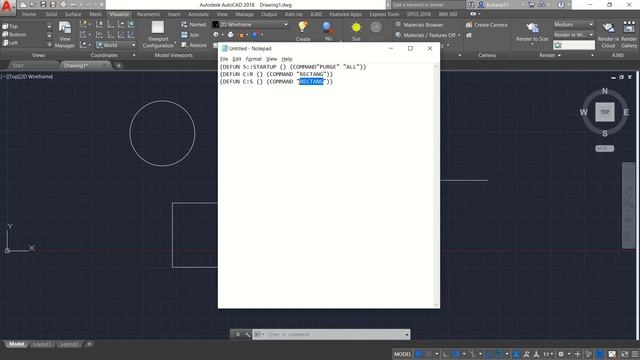Click the AutoCAD search keyword field
Image resolution: width=640 pixels, height=360 pixels.
pos(429,5)
